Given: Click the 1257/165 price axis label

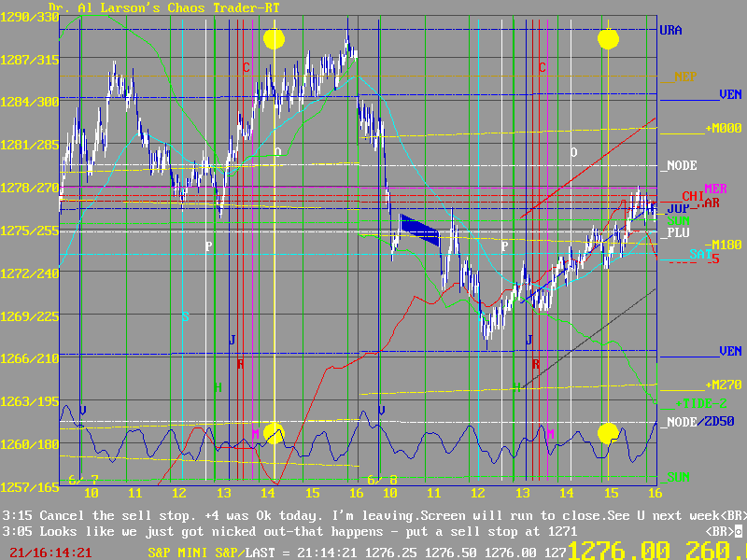Looking at the screenshot, I should coord(29,487).
